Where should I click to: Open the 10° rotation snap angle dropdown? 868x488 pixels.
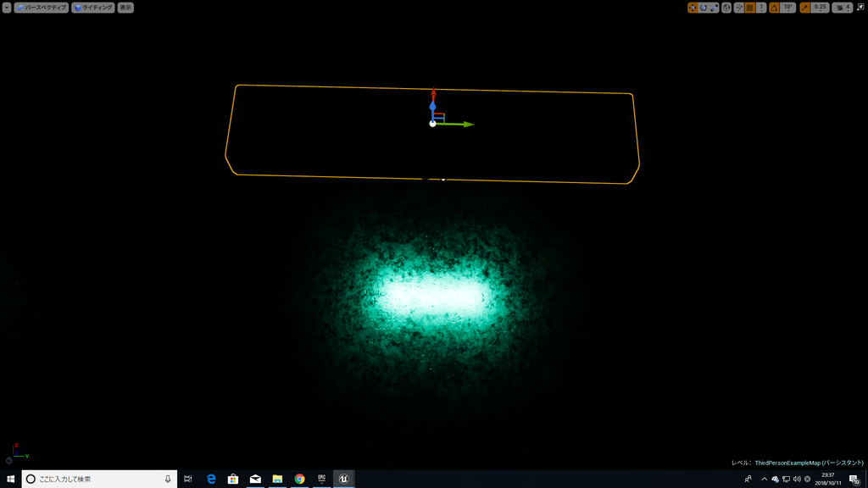click(787, 7)
